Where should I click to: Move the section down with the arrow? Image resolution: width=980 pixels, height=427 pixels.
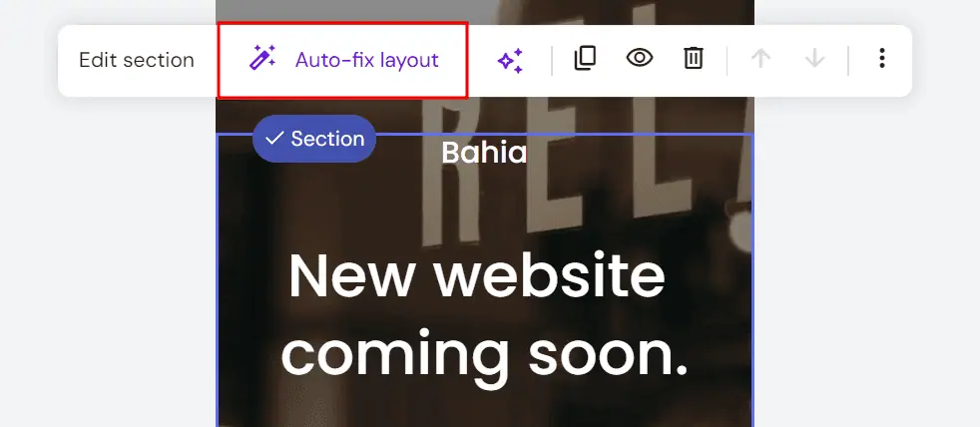pos(814,58)
